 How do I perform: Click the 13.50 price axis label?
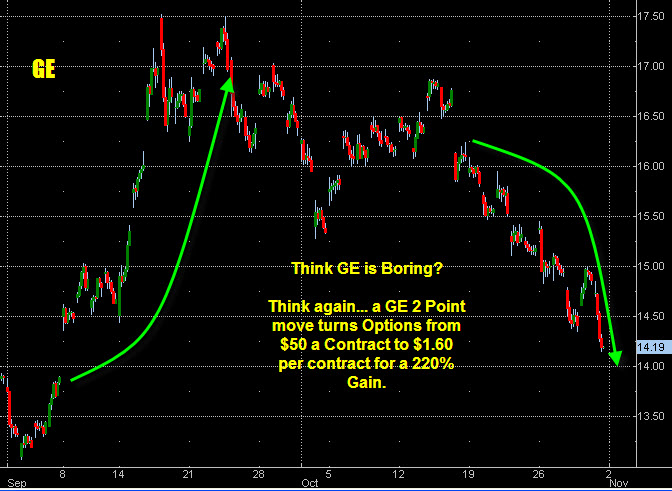point(650,416)
